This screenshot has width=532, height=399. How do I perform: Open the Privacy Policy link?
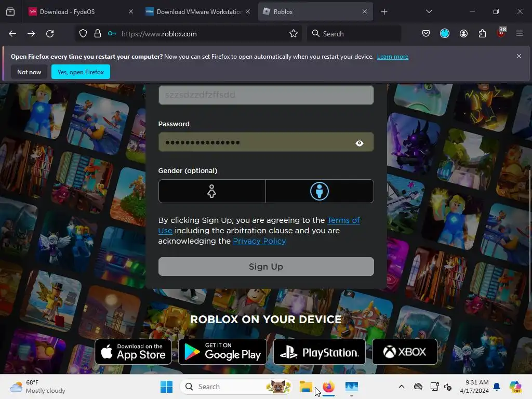pos(259,241)
